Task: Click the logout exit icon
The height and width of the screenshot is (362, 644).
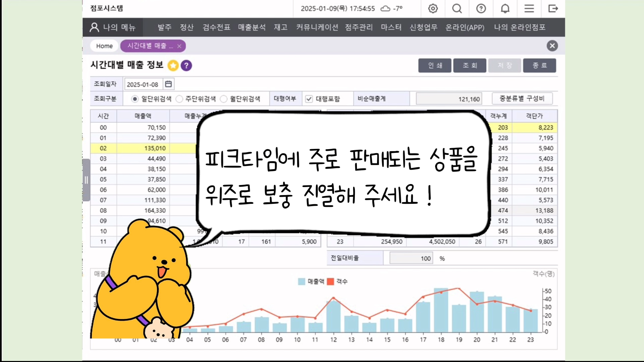Action: coord(553,8)
